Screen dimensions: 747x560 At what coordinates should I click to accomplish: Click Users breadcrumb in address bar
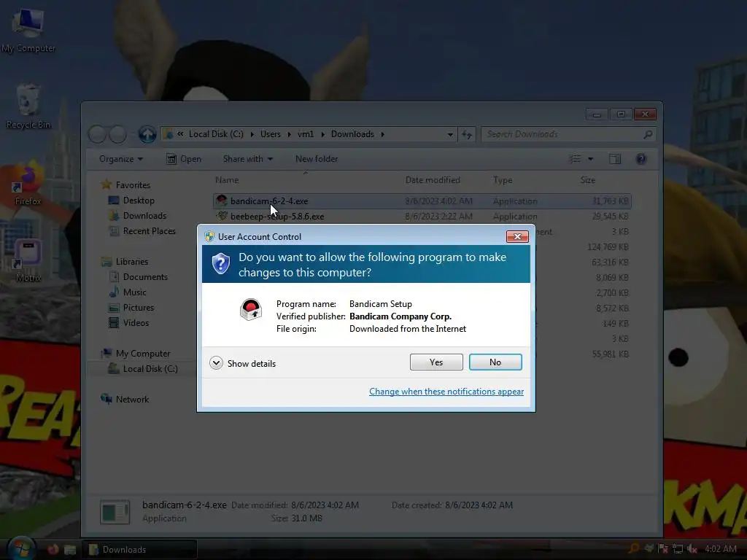(271, 134)
